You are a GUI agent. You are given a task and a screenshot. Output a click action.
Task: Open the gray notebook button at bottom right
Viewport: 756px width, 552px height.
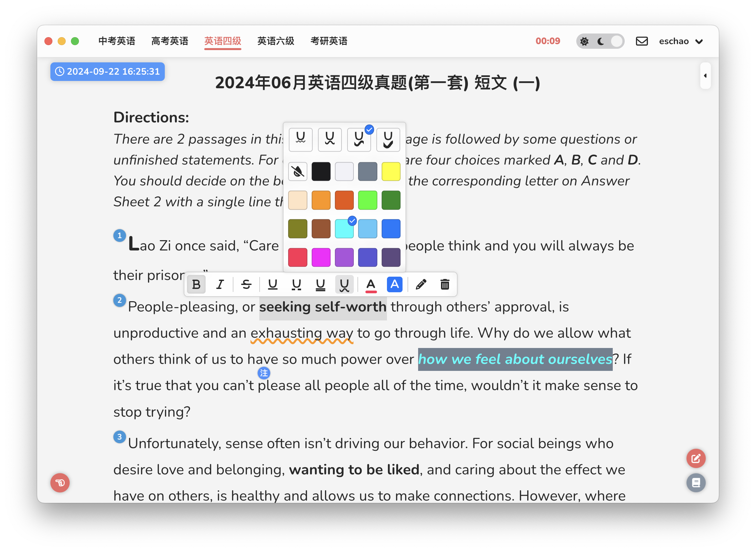(x=696, y=483)
